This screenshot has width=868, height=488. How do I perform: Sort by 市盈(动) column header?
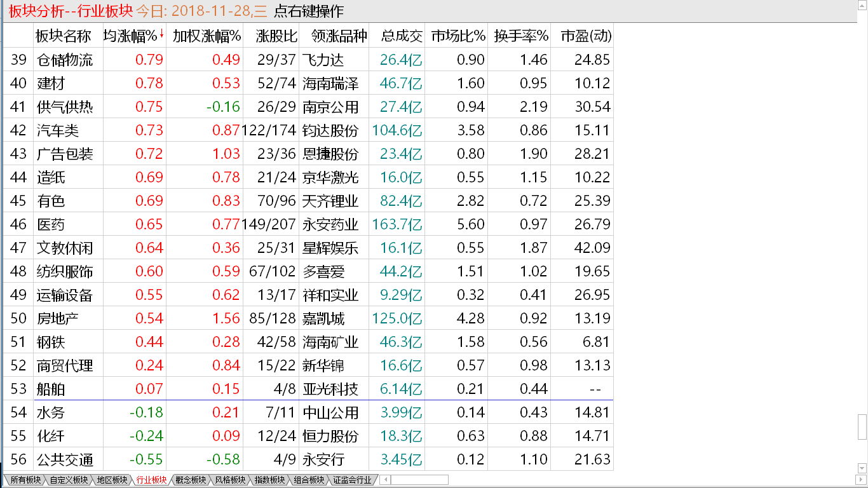click(x=586, y=36)
